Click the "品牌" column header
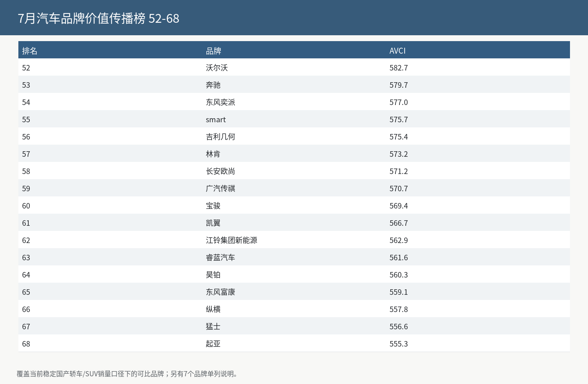The height and width of the screenshot is (384, 588). point(214,51)
